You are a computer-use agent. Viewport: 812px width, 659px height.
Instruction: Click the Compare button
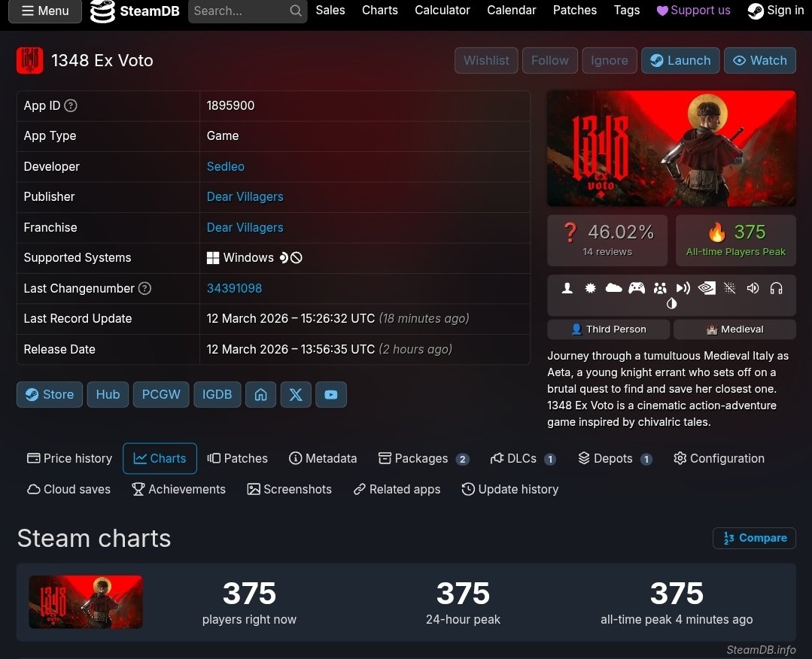(755, 538)
